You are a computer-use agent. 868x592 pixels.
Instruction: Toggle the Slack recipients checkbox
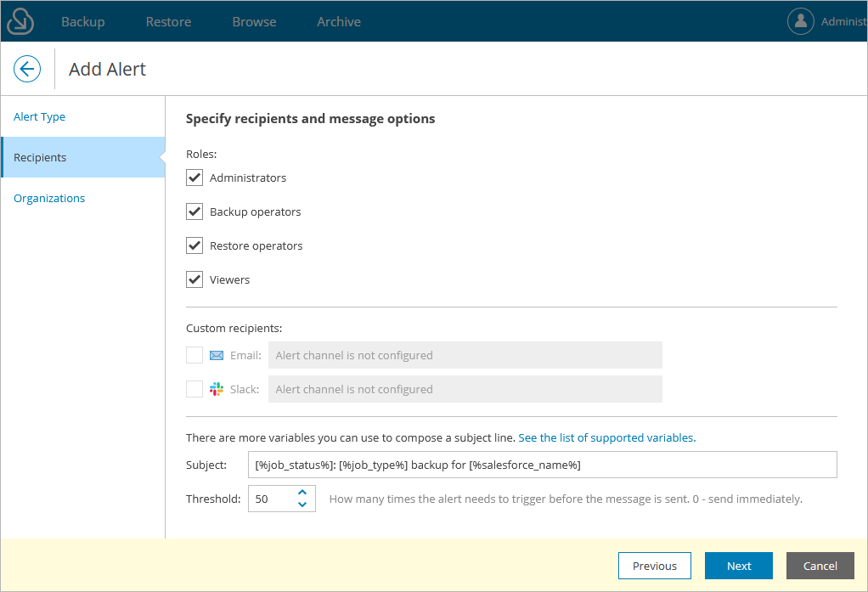(x=193, y=388)
